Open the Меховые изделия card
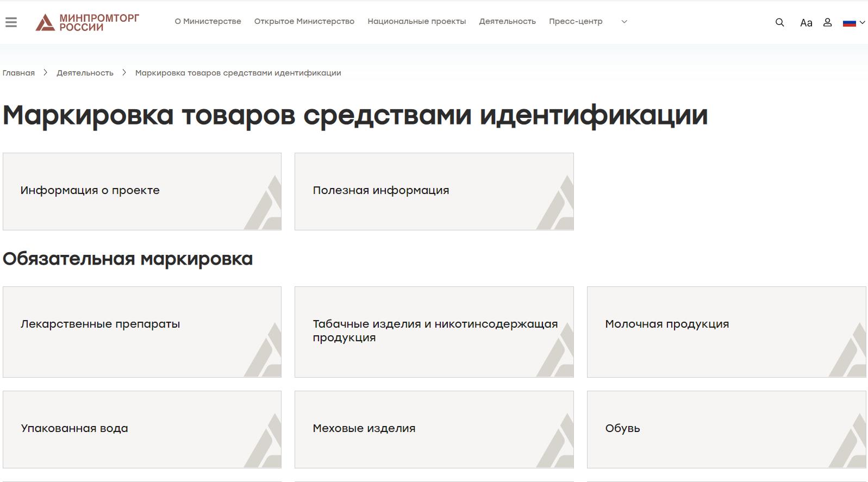The width and height of the screenshot is (868, 482). pos(434,429)
